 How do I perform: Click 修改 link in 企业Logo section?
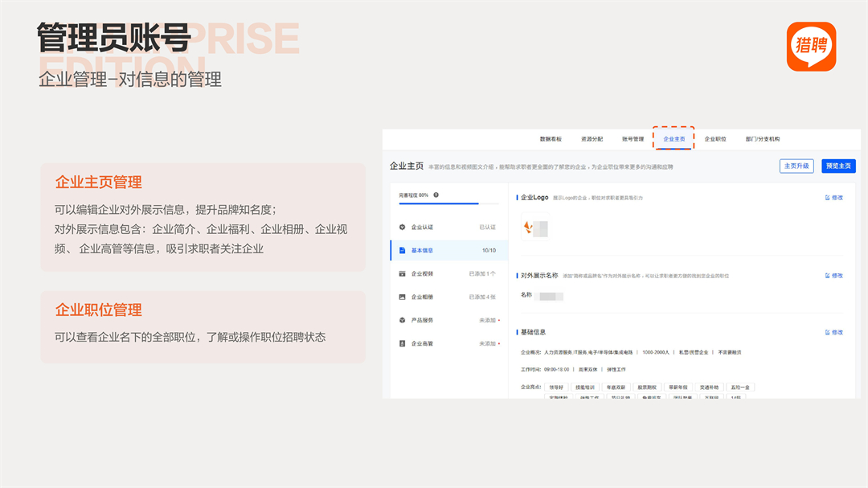(837, 197)
